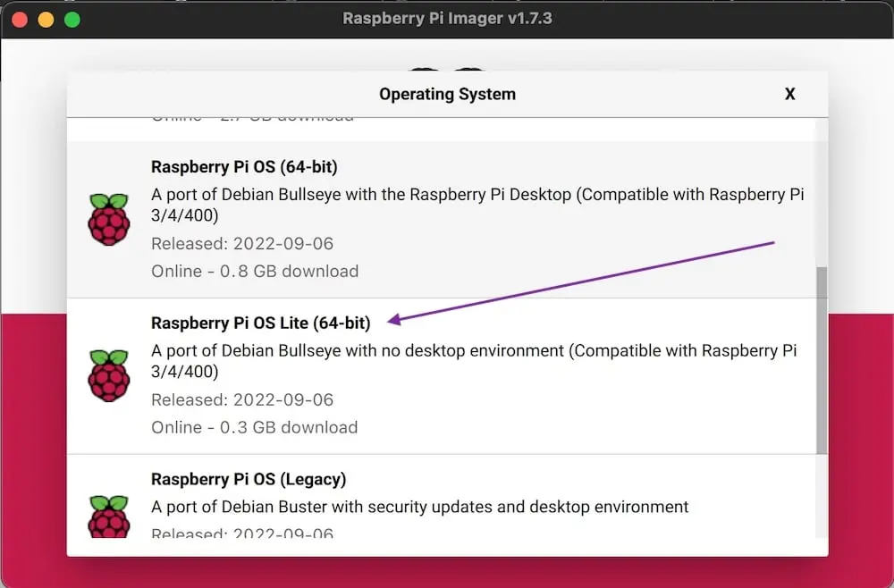Choose Raspberry Pi OS (64-bit) title

244,167
